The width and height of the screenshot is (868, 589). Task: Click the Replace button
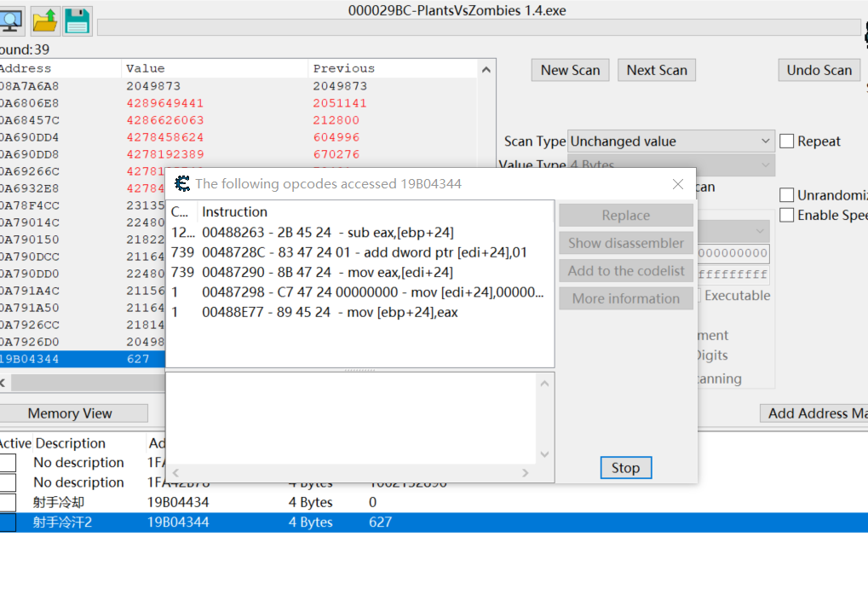click(x=626, y=216)
